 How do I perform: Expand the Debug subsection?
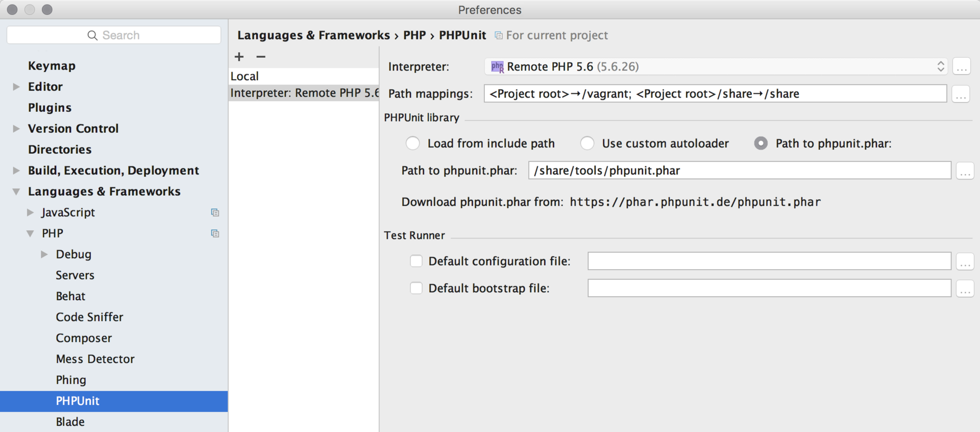(44, 254)
